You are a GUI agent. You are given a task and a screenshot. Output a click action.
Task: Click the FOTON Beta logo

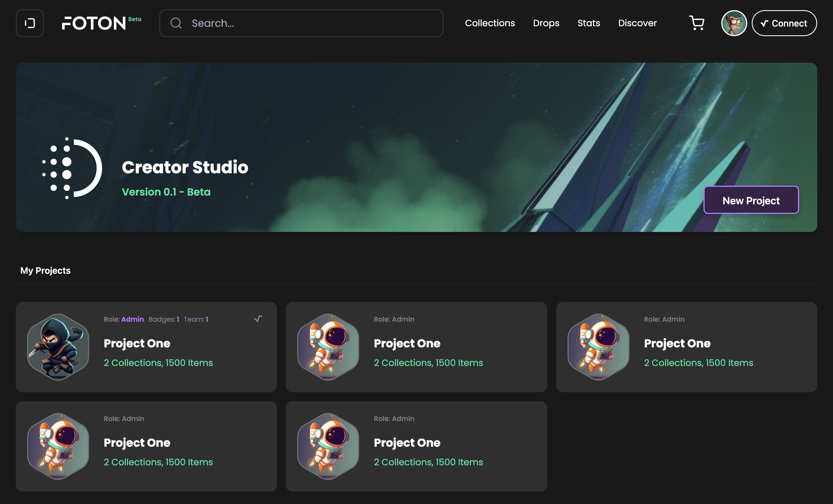click(x=101, y=23)
